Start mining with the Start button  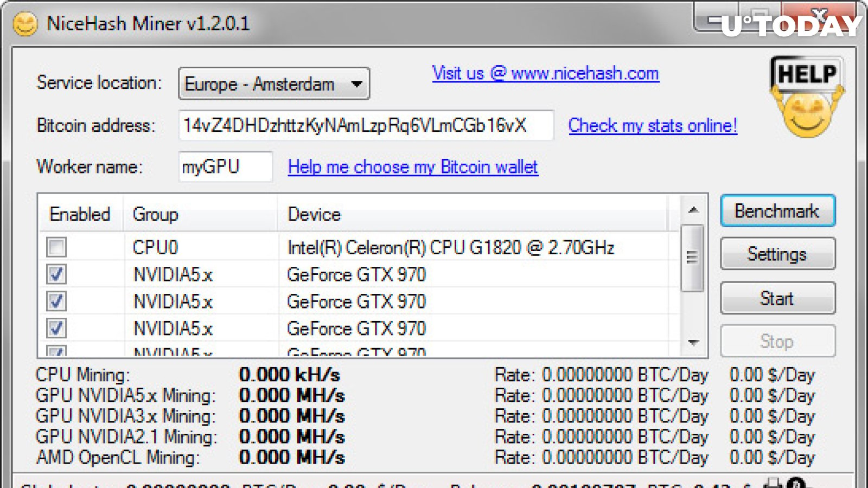tap(778, 298)
